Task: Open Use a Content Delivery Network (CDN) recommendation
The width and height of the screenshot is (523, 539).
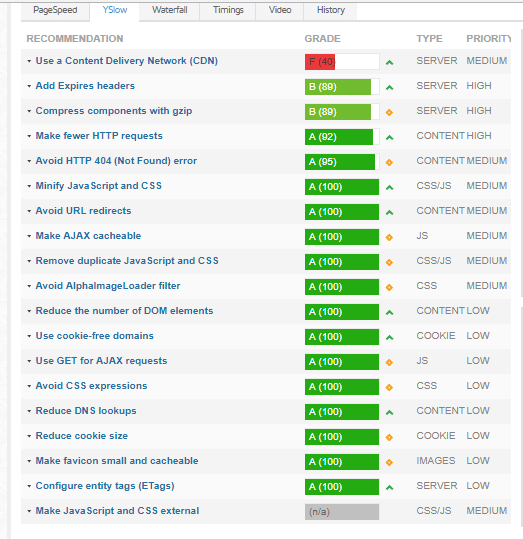Action: coord(127,61)
